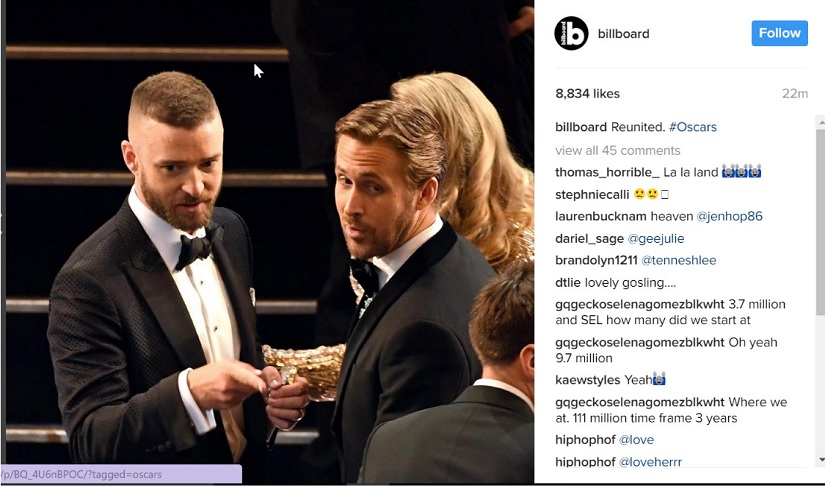Open thomas_horrible_ commenter profile
This screenshot has height=487, width=825.
pos(607,173)
